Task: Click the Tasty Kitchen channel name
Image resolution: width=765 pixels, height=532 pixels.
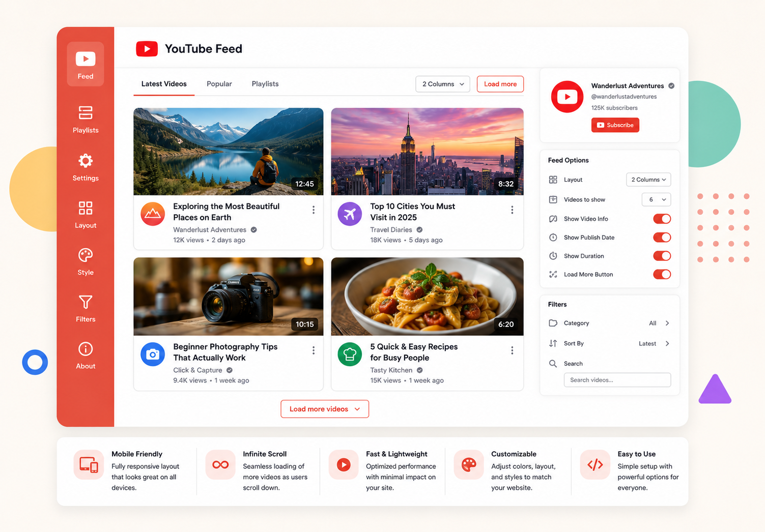Action: coord(391,370)
